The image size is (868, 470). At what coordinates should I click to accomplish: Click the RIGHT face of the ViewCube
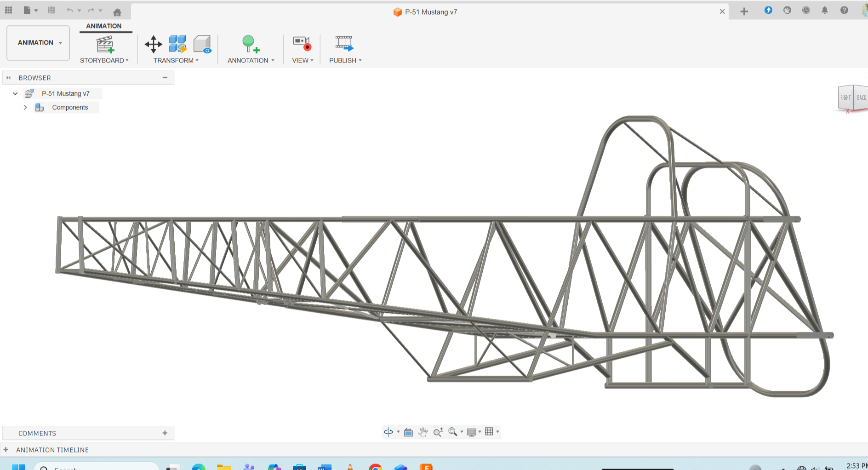[845, 97]
